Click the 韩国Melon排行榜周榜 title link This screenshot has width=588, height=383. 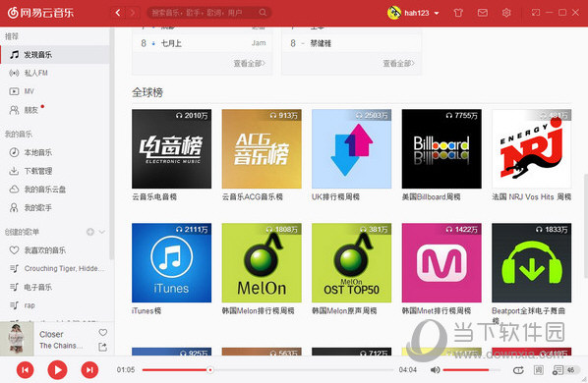tap(258, 310)
